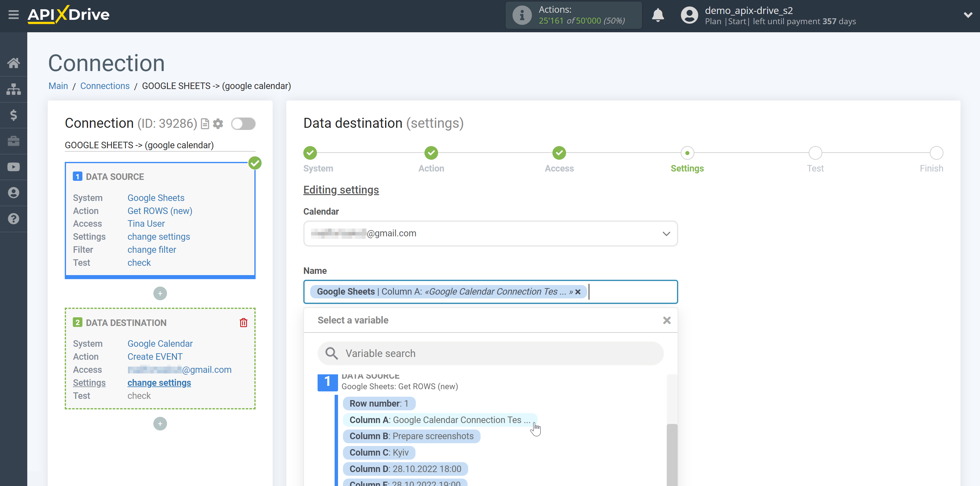Image resolution: width=980 pixels, height=486 pixels.
Task: Click the data source change settings link
Action: point(159,237)
